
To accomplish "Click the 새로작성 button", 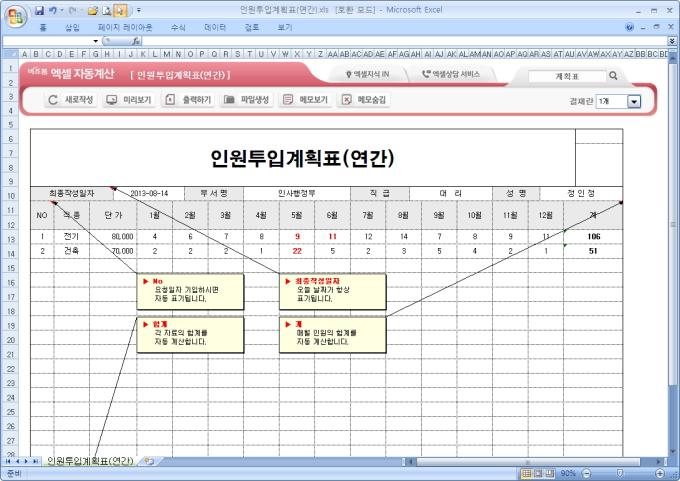I will (x=70, y=100).
